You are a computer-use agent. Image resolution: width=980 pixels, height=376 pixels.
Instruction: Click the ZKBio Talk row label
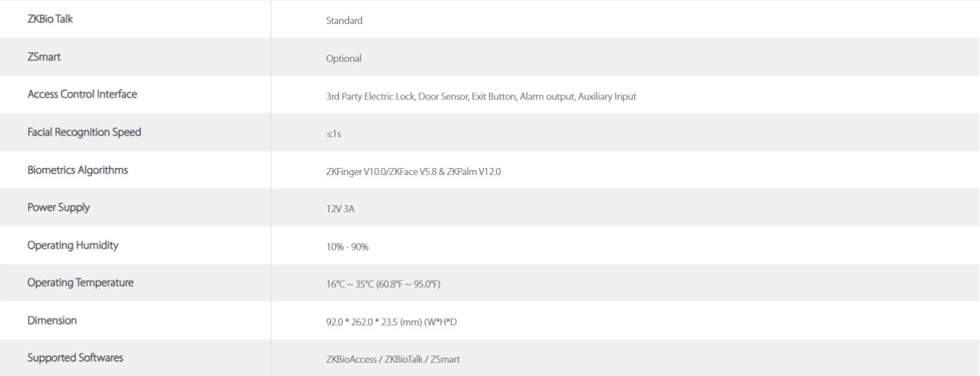click(50, 20)
